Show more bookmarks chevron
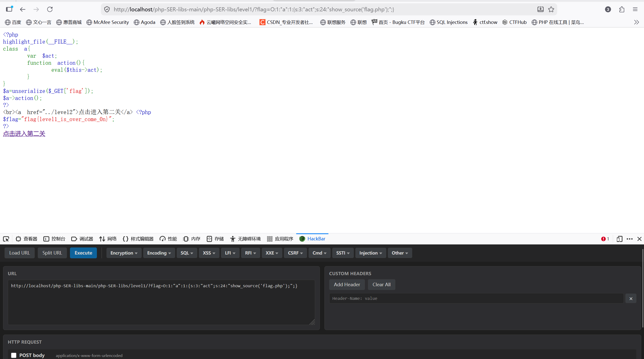Image resolution: width=644 pixels, height=359 pixels. tap(636, 22)
